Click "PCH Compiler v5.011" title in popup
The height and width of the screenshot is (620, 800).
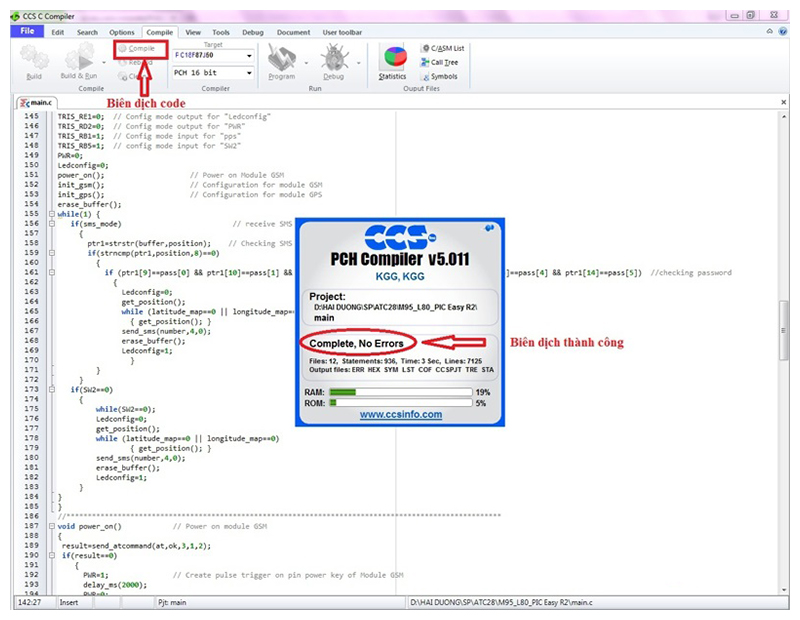pyautogui.click(x=400, y=259)
